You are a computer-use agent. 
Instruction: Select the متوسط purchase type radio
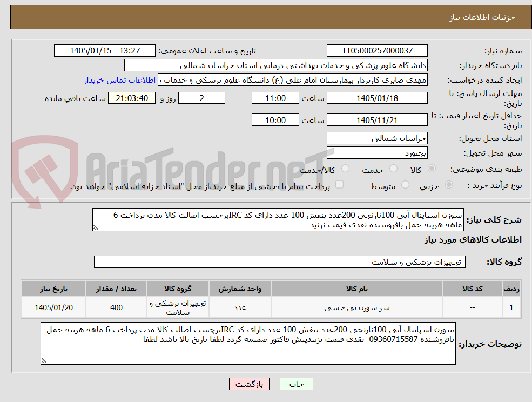405,185
